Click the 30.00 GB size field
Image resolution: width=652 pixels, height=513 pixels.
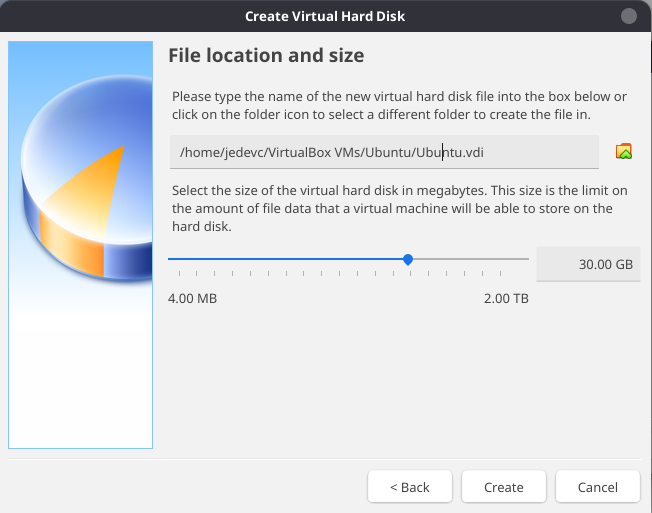click(588, 264)
